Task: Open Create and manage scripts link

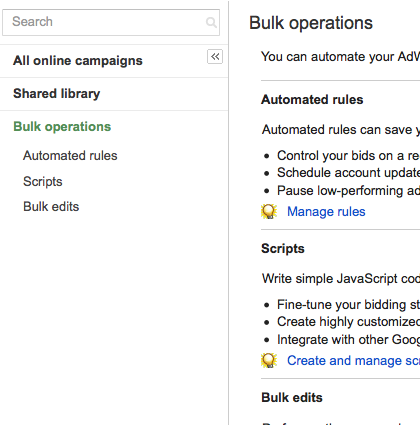Action: pos(353,361)
